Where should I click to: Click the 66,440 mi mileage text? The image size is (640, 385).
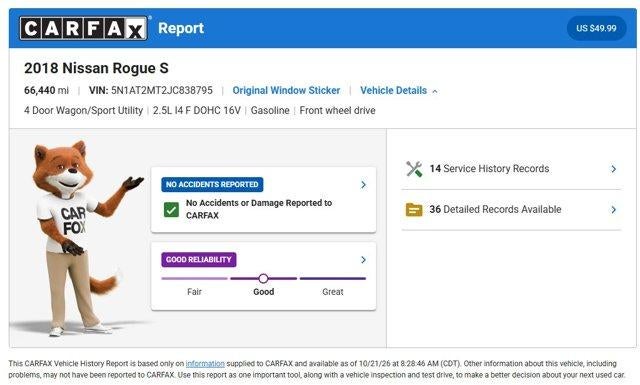[46, 90]
